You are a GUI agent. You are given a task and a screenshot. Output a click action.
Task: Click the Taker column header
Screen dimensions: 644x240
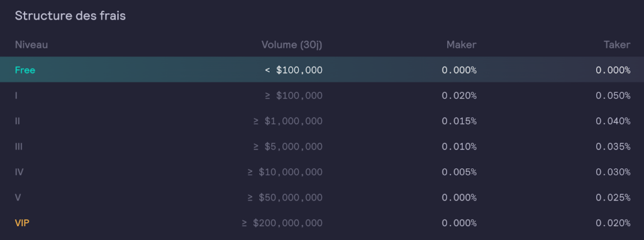(617, 45)
